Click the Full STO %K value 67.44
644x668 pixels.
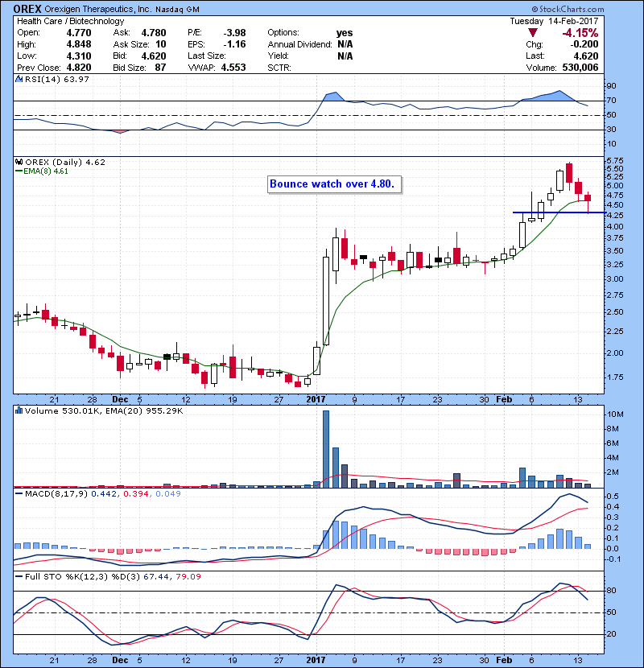tap(155, 576)
